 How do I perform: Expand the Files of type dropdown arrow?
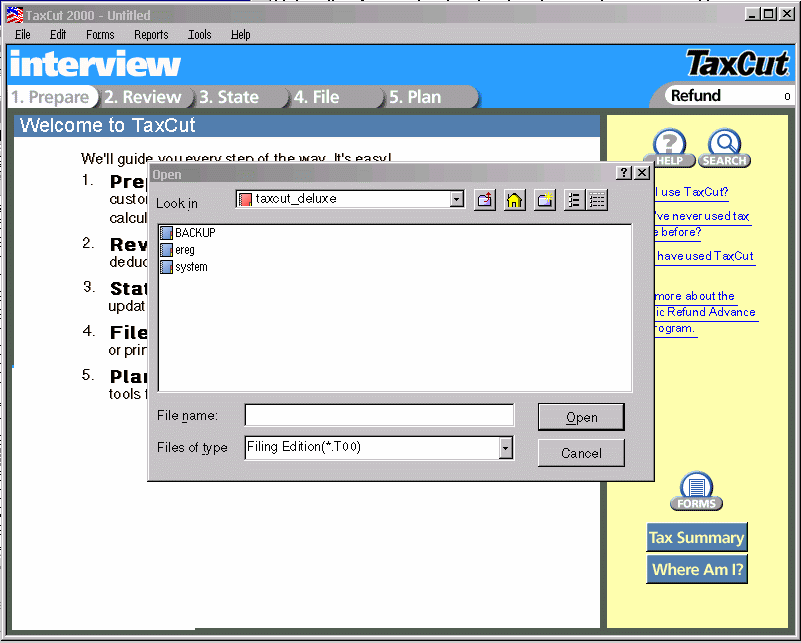[506, 448]
